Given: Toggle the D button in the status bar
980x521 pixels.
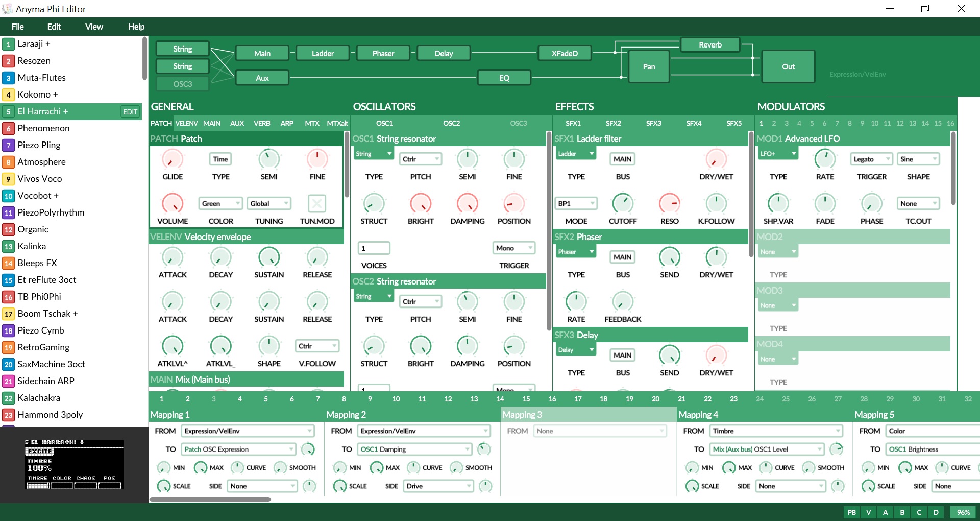Looking at the screenshot, I should point(936,512).
